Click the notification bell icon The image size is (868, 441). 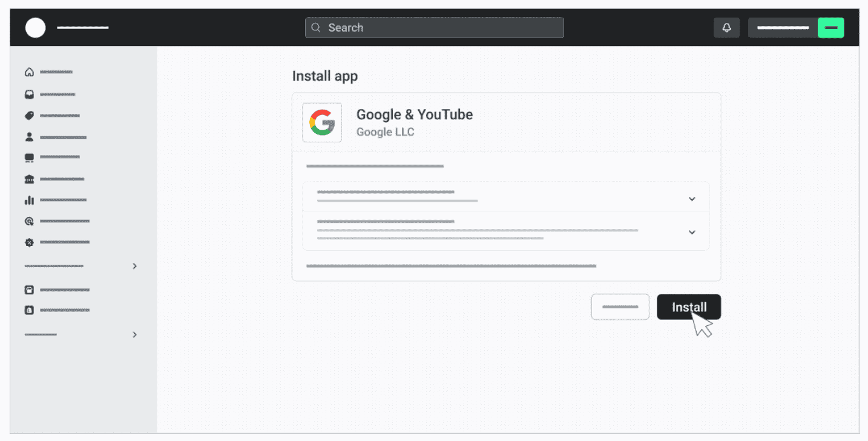[x=726, y=28]
